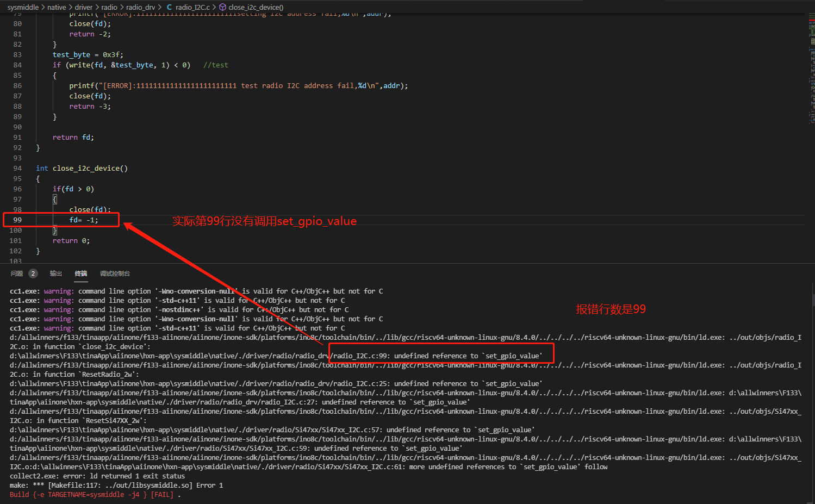This screenshot has width=815, height=504.
Task: Click the problems count badge showing 2
Action: tap(33, 273)
